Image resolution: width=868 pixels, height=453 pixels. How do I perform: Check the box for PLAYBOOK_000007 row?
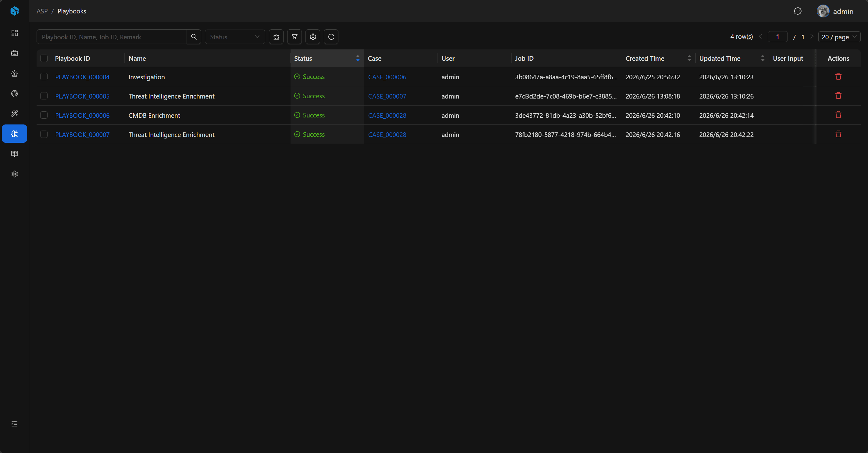pos(44,135)
